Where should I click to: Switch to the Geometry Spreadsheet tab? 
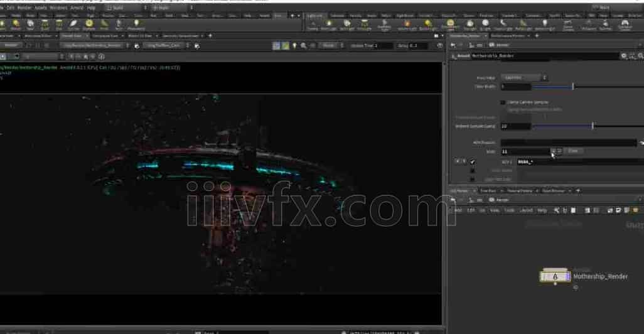[180, 36]
